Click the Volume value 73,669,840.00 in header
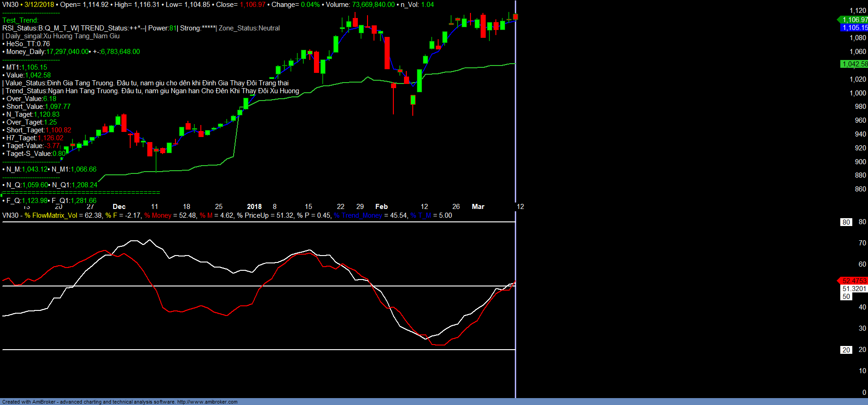868x405 pixels. point(373,5)
